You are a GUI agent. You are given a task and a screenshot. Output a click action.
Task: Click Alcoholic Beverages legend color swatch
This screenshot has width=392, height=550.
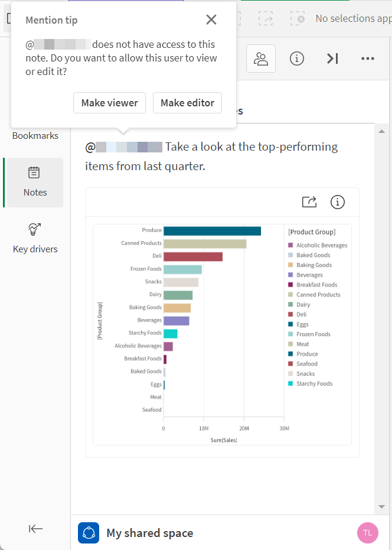(x=290, y=245)
